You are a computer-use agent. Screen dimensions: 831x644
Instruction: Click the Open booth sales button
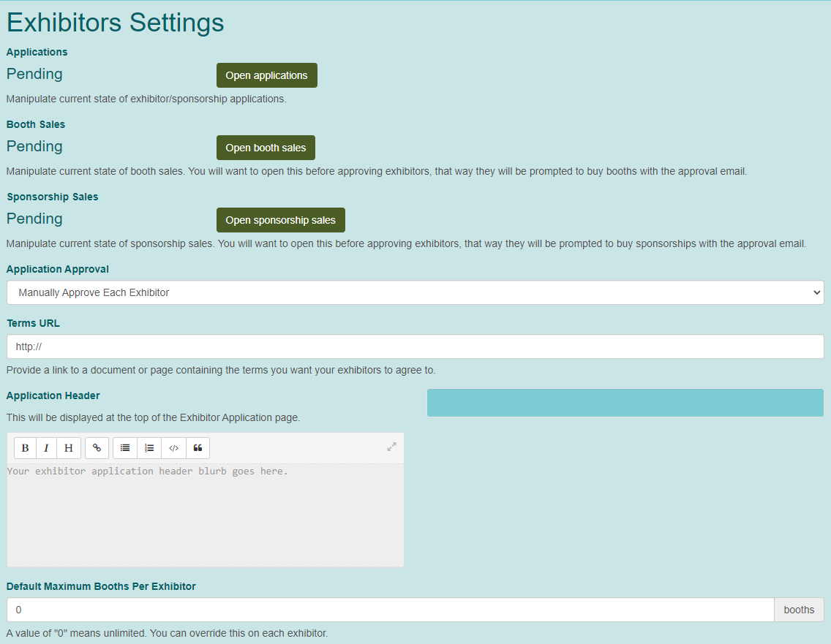click(266, 148)
